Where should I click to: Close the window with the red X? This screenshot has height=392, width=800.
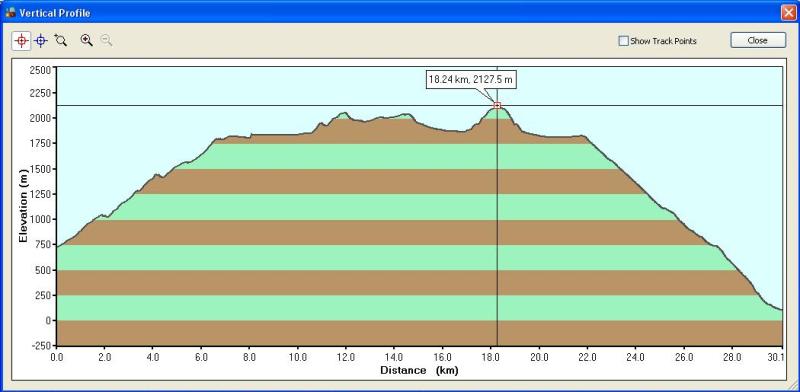(788, 13)
